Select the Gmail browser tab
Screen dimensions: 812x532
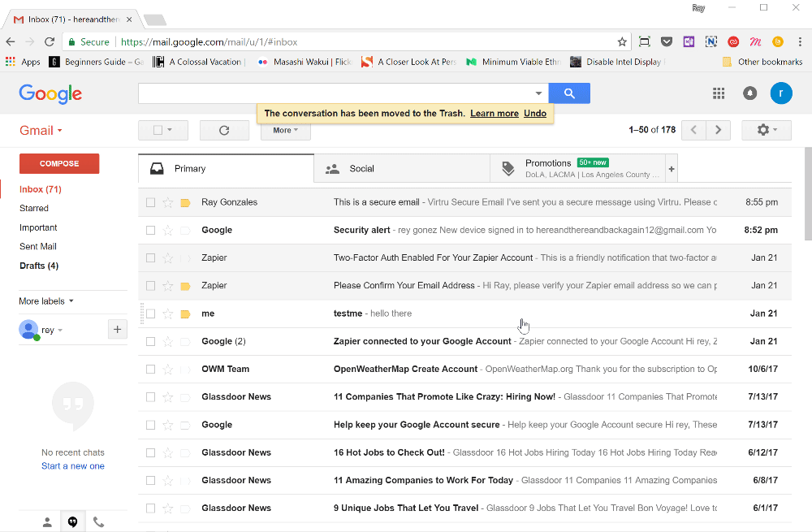click(72, 19)
